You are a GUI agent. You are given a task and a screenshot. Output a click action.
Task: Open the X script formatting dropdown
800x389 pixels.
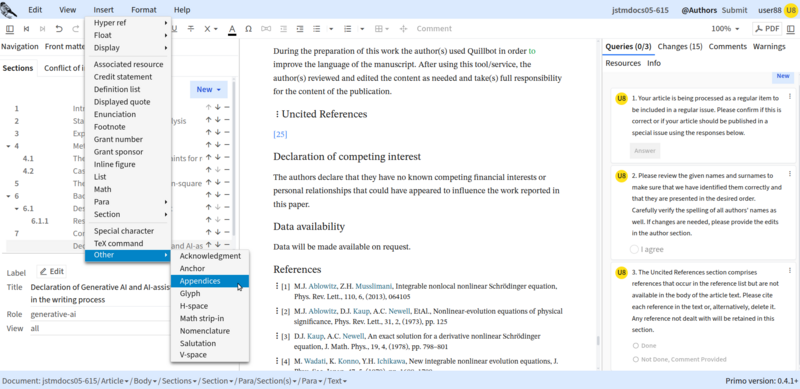[211, 29]
